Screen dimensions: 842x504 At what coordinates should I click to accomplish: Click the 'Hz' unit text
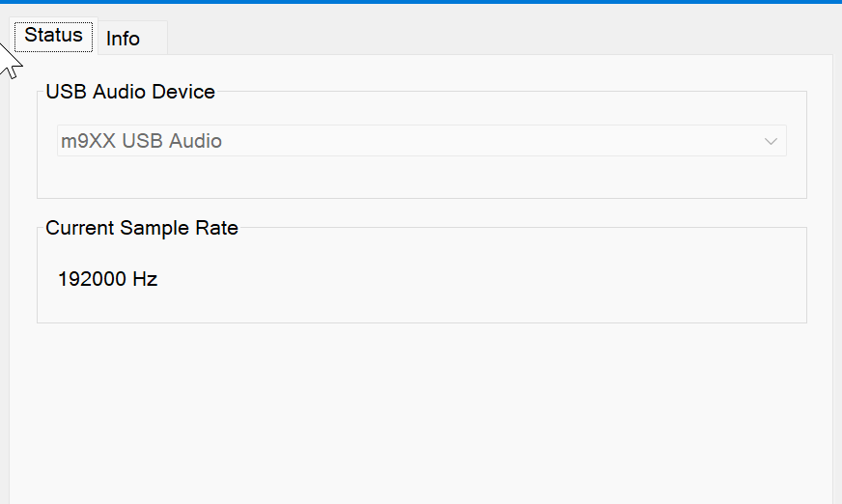pyautogui.click(x=145, y=280)
